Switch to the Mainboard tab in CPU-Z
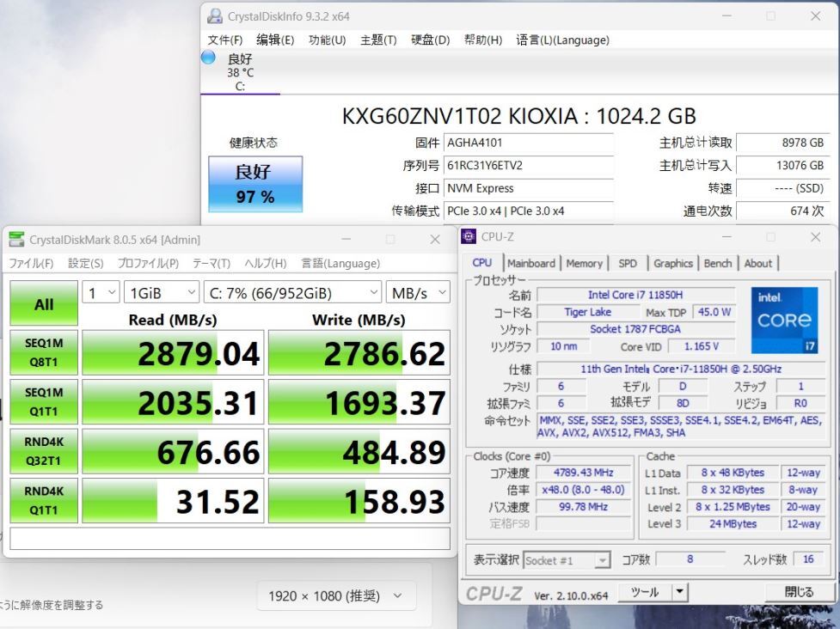Screen dimensions: 840x629 (531, 264)
